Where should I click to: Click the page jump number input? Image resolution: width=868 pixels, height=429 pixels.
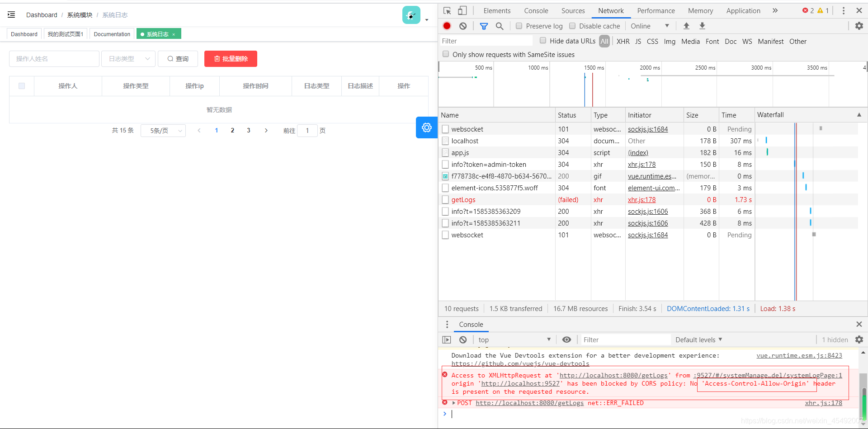[x=307, y=131]
